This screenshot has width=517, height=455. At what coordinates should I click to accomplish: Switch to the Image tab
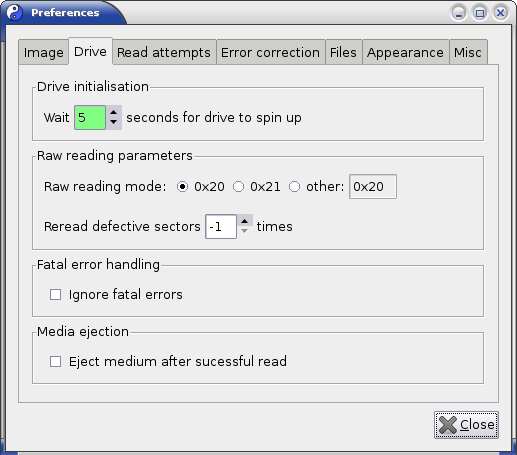[44, 52]
